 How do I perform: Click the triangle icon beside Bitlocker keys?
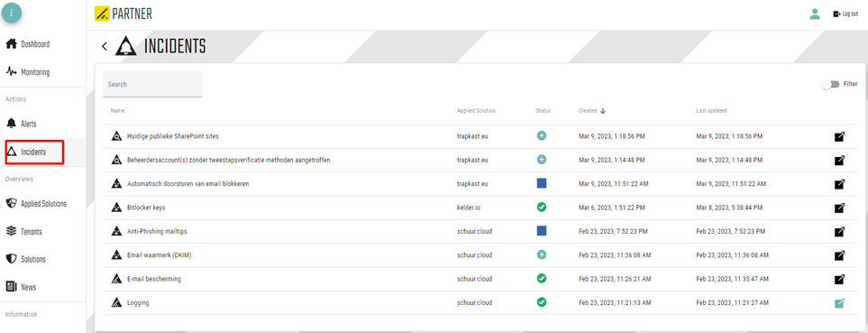coord(116,208)
